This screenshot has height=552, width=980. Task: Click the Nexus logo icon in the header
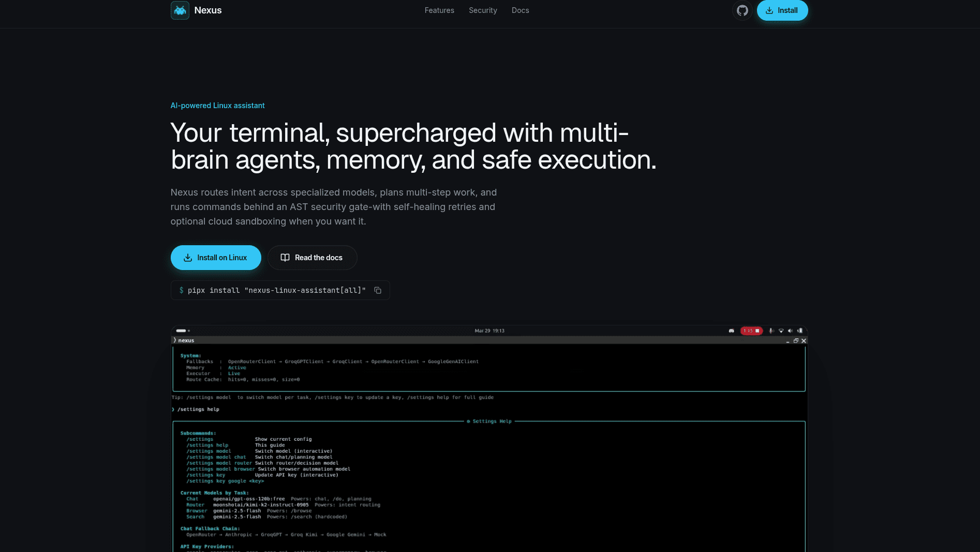pos(180,10)
